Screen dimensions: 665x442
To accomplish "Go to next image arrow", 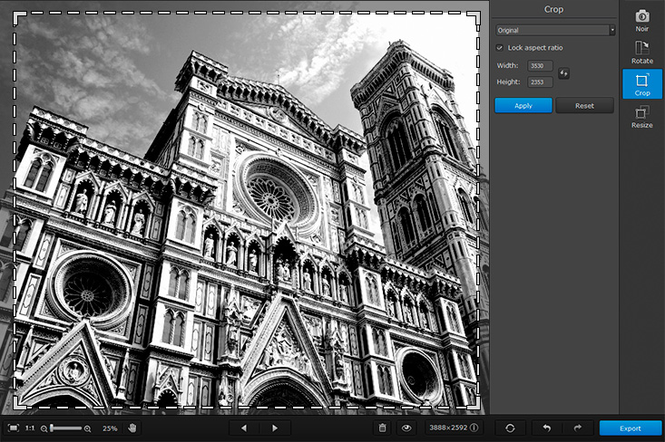I will 275,428.
